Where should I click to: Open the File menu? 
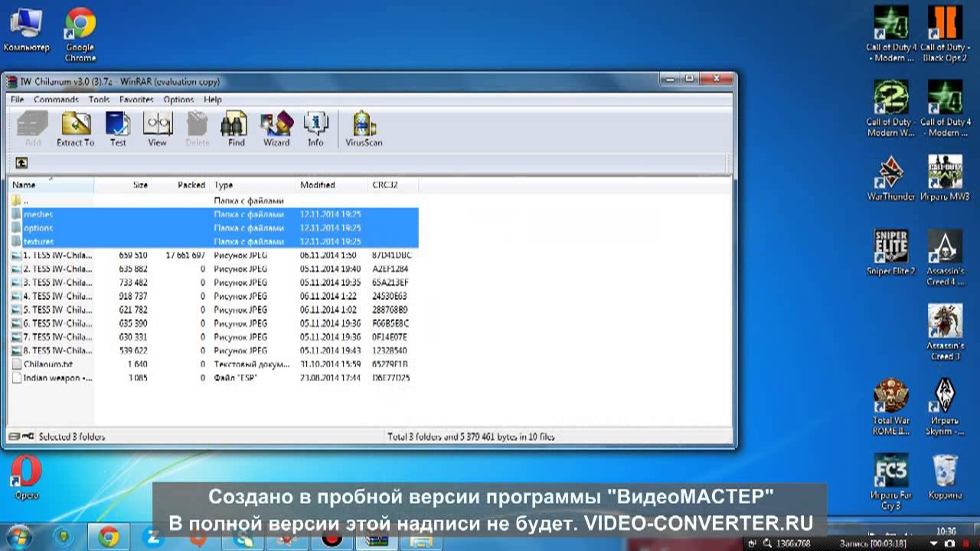tap(17, 99)
